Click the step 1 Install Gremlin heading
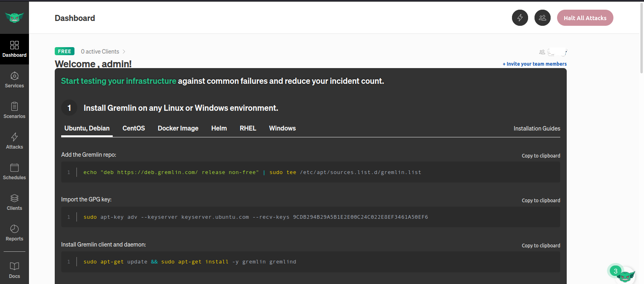Image resolution: width=644 pixels, height=284 pixels. click(181, 108)
